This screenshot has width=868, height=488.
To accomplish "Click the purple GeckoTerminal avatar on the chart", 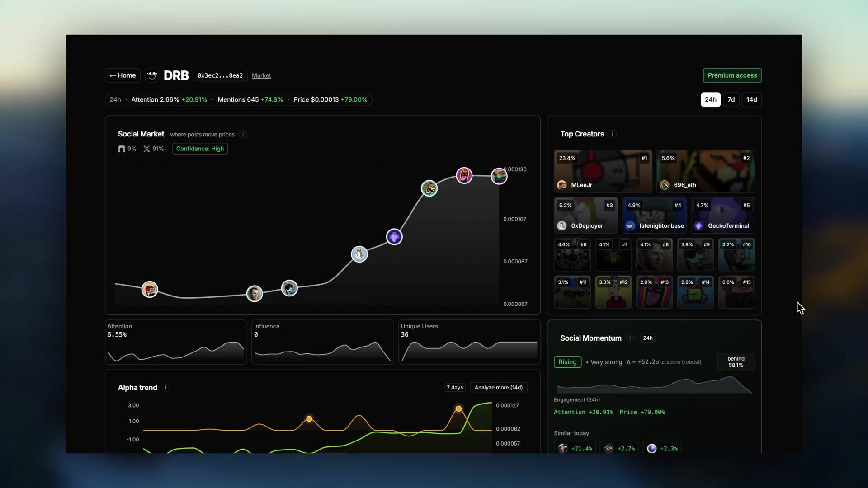I will [x=394, y=237].
